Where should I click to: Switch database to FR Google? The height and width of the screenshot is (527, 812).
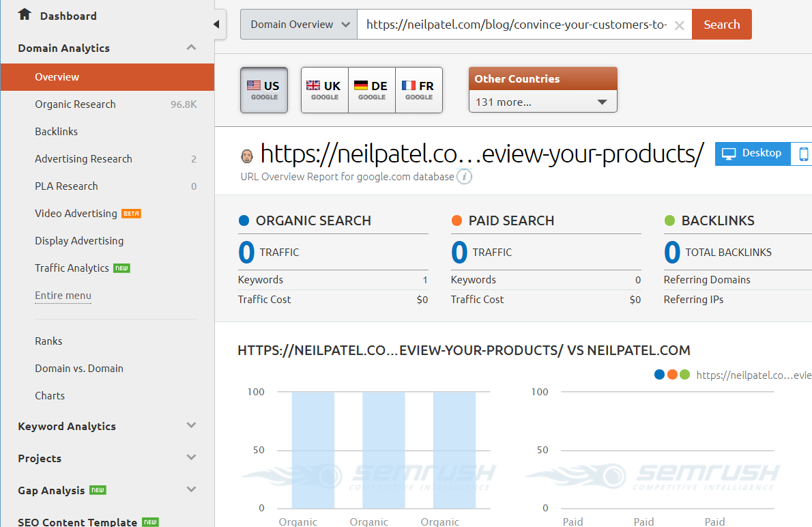click(x=419, y=89)
